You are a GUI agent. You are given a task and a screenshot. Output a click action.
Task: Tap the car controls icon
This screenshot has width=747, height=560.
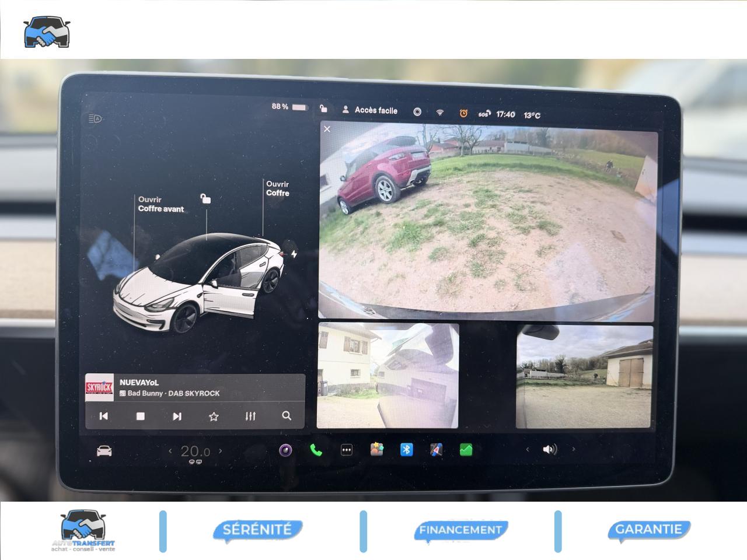pos(104,451)
